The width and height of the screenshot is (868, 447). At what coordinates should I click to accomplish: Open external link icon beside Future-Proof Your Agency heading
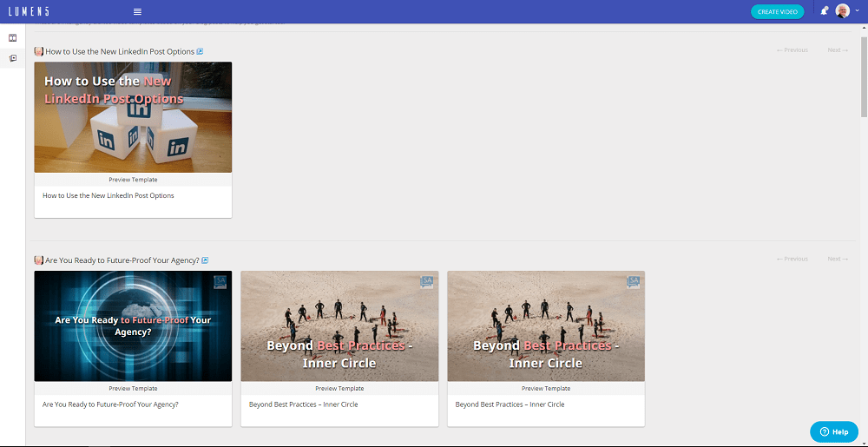coord(205,260)
